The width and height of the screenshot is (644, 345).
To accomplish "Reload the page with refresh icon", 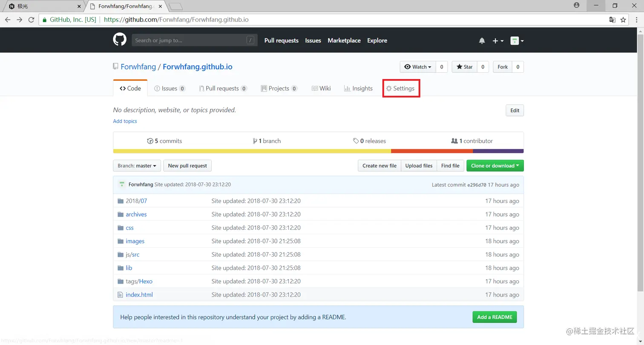I will (x=31, y=20).
